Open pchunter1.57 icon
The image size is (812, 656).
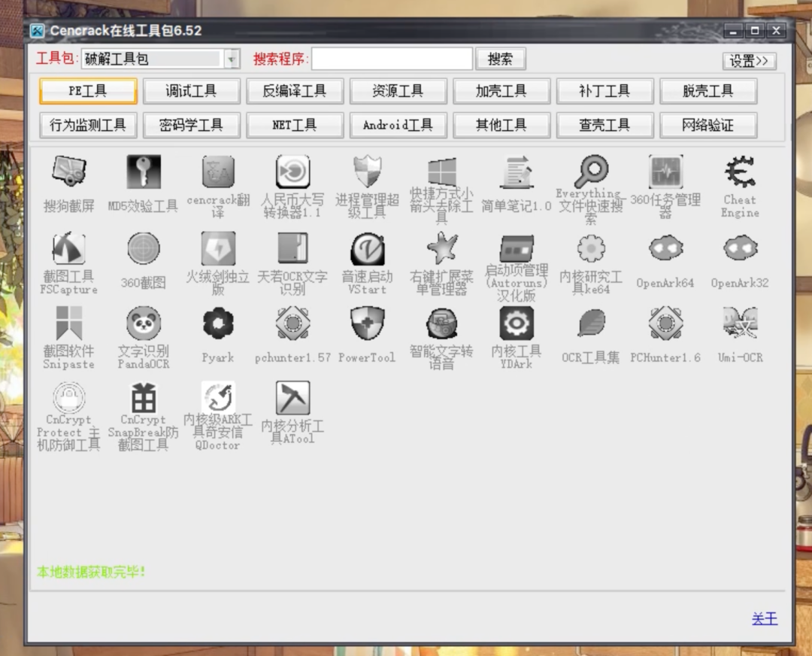(x=292, y=323)
